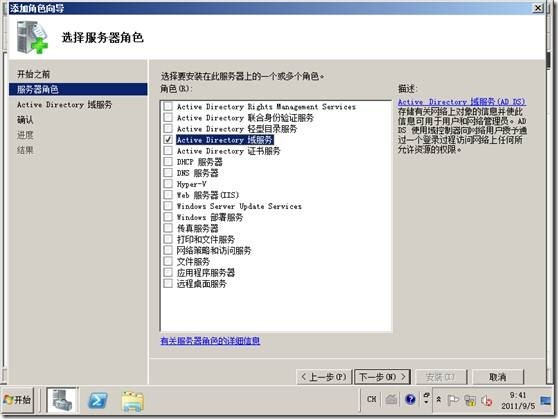Check Active Directory 轻型目录服务 role
This screenshot has width=558, height=419.
pos(168,129)
